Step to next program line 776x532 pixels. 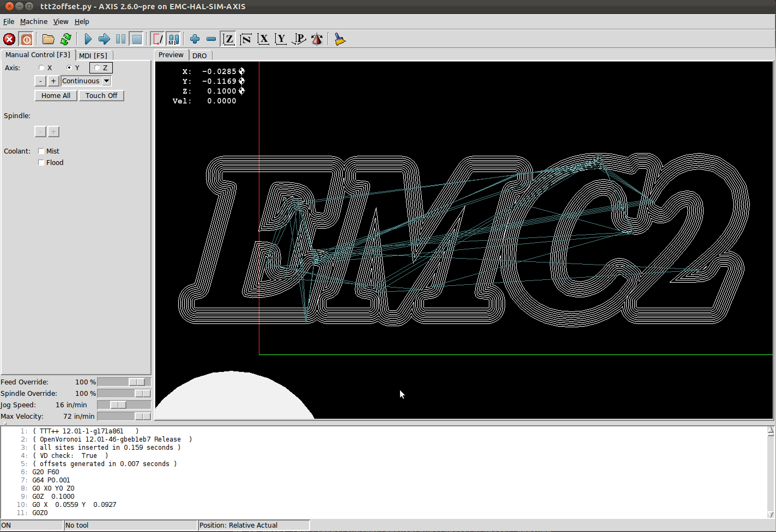tap(104, 39)
